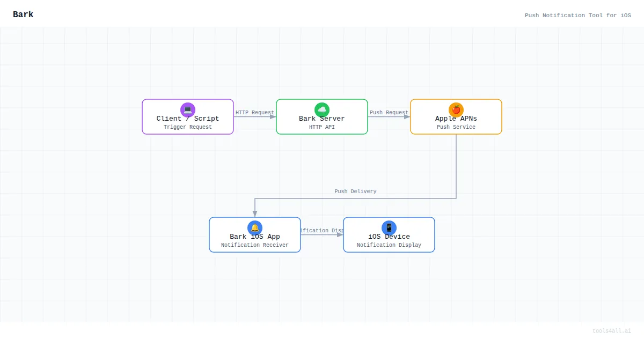
Task: Click the phone icon on iOS Device node
Action: pos(389,228)
